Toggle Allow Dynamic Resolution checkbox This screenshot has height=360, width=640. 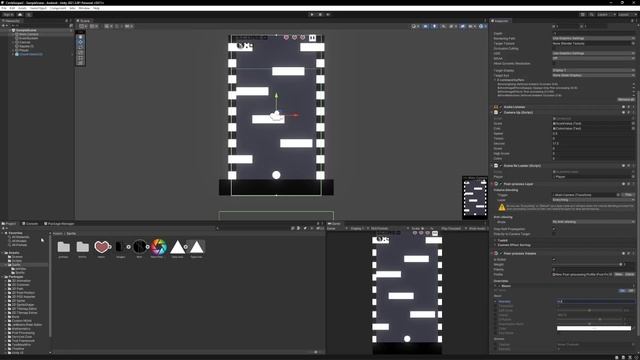[x=554, y=63]
